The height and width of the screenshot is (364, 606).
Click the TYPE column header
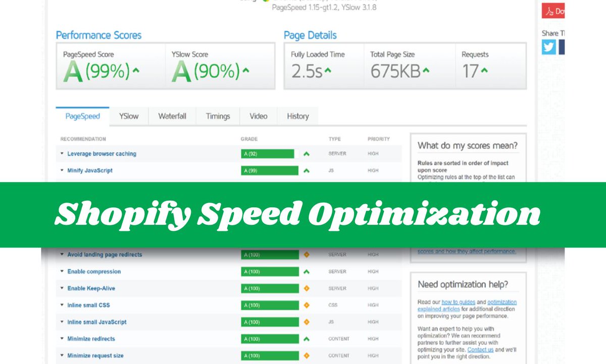(334, 139)
